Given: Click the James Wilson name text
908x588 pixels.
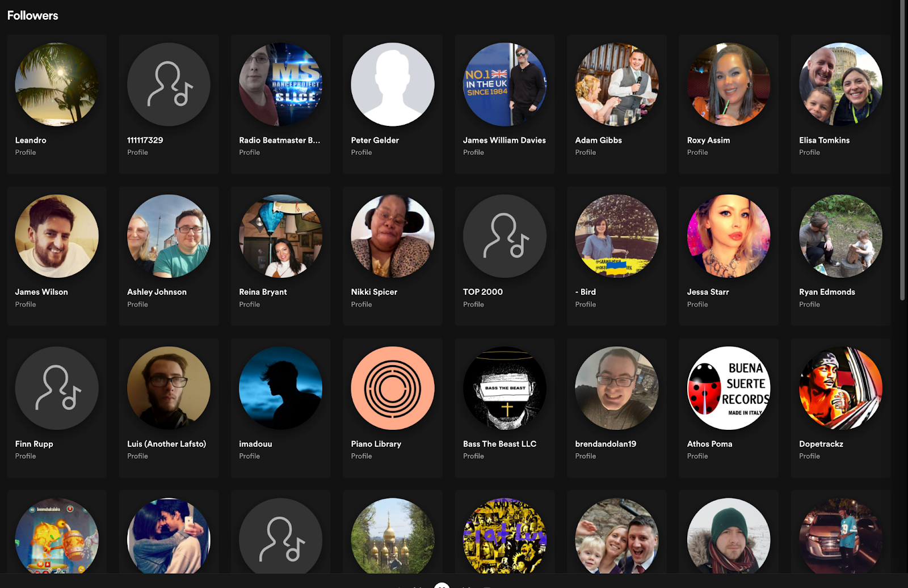Looking at the screenshot, I should pyautogui.click(x=41, y=292).
